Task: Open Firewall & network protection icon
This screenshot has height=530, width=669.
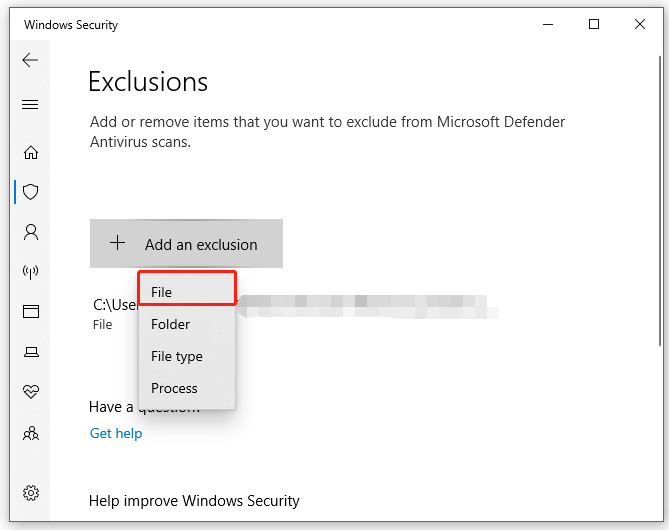Action: click(x=31, y=271)
